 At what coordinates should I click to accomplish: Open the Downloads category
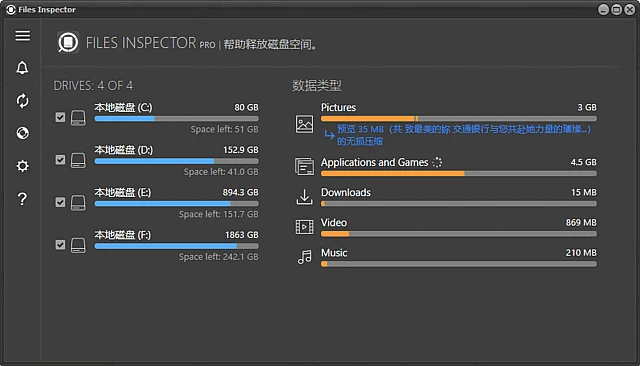click(346, 192)
